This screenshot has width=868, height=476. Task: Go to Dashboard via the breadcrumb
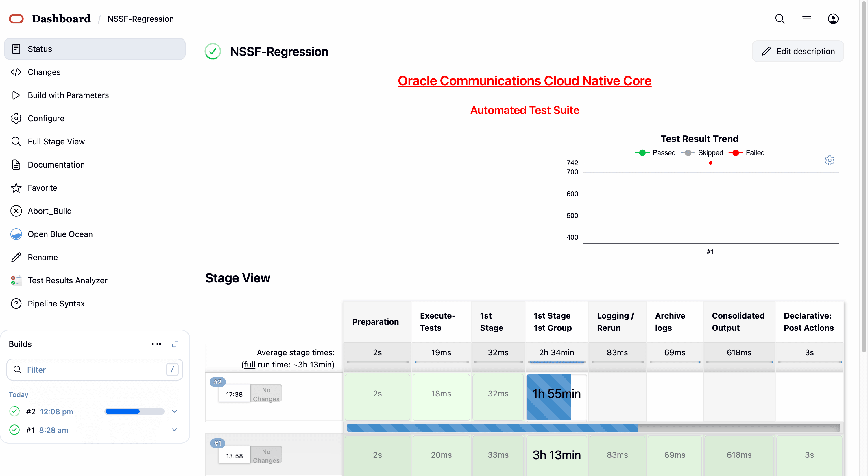tap(62, 19)
